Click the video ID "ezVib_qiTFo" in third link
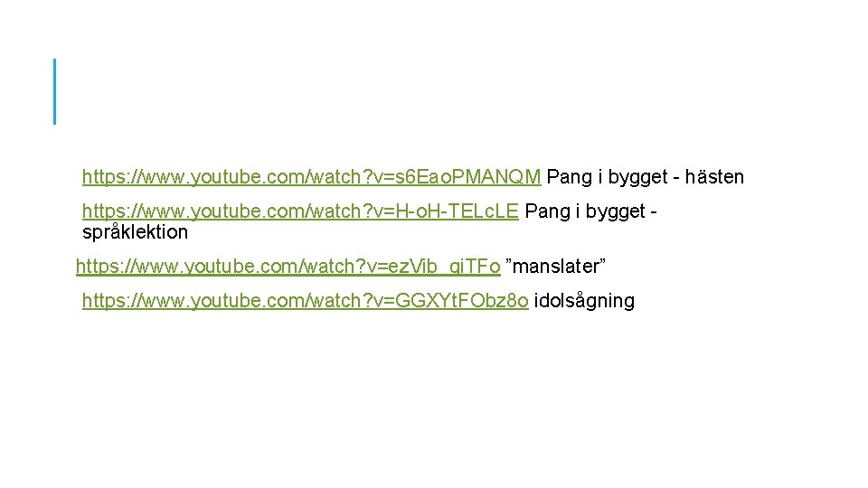This screenshot has width=868, height=488. pos(445,266)
